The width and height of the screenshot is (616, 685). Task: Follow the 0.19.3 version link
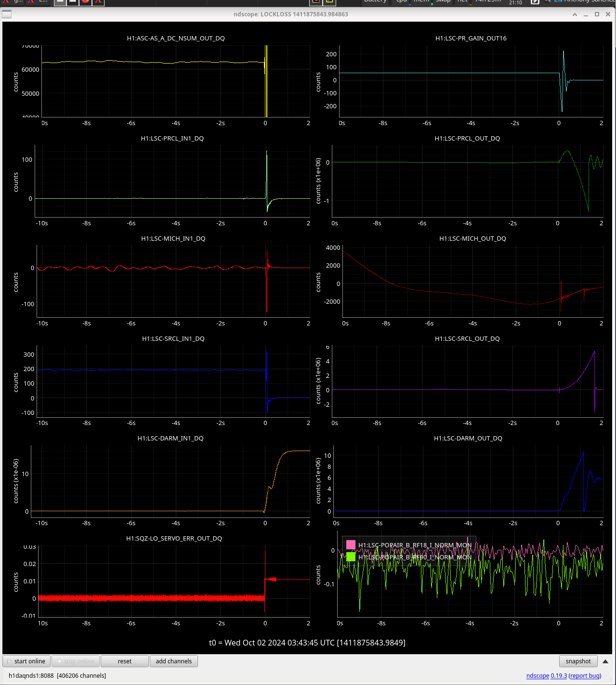(559, 676)
